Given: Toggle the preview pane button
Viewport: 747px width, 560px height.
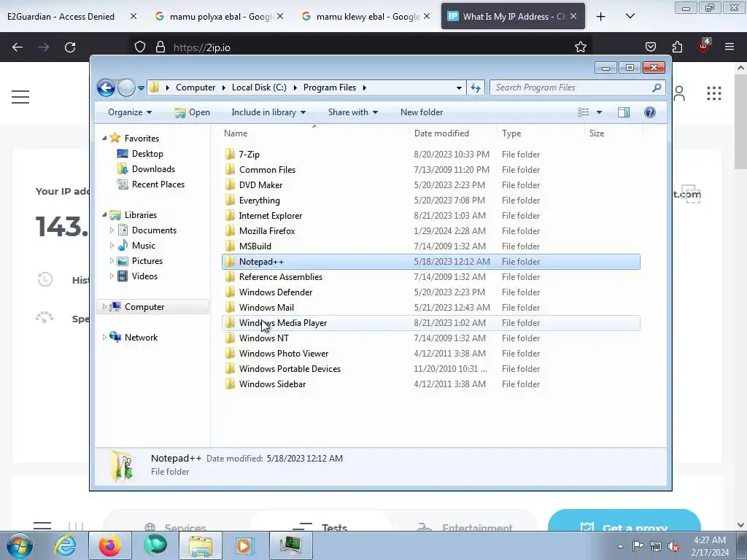Looking at the screenshot, I should point(624,112).
